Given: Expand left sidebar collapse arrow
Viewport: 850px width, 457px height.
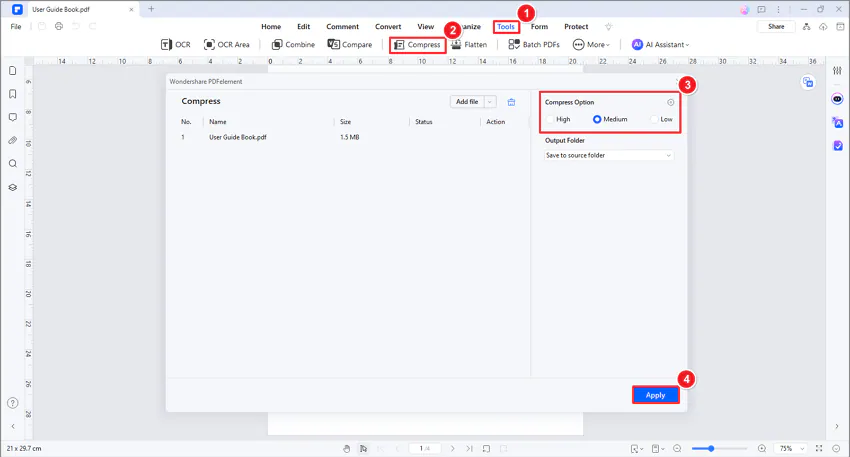Looking at the screenshot, I should click(x=12, y=427).
